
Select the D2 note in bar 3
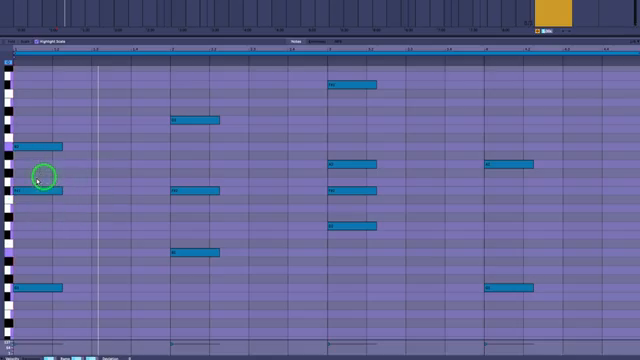point(352,226)
